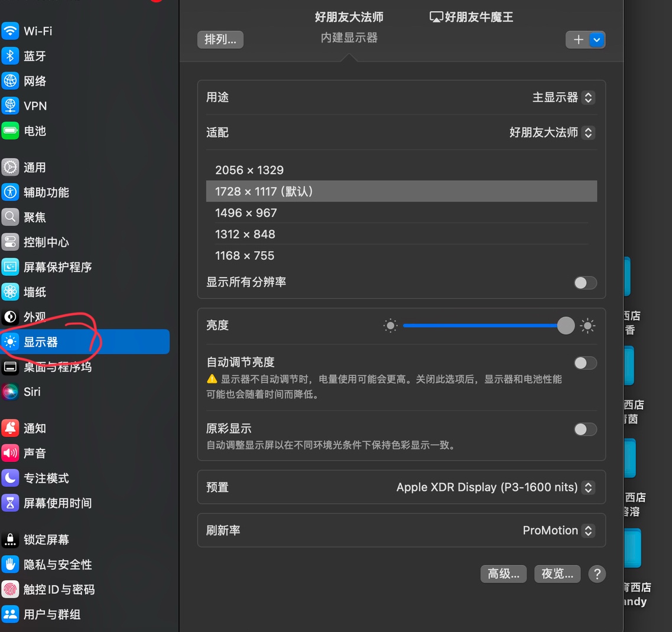The height and width of the screenshot is (632, 672).
Task: Click the question mark help button
Action: pos(597,574)
